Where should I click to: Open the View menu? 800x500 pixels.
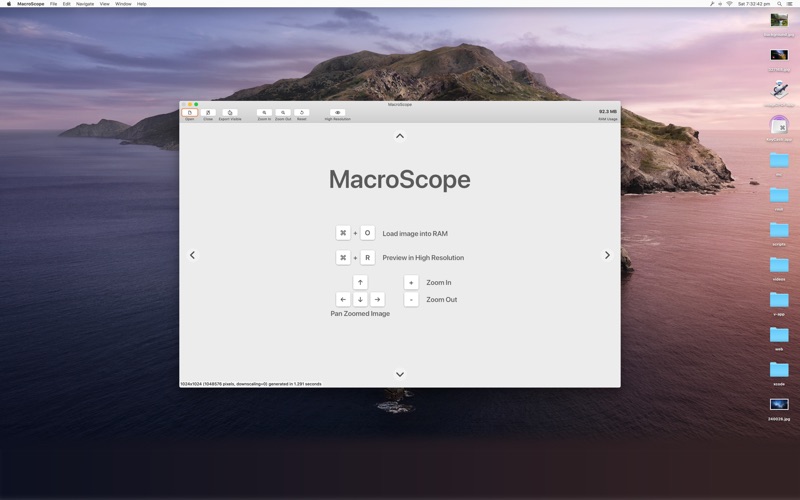pyautogui.click(x=104, y=4)
